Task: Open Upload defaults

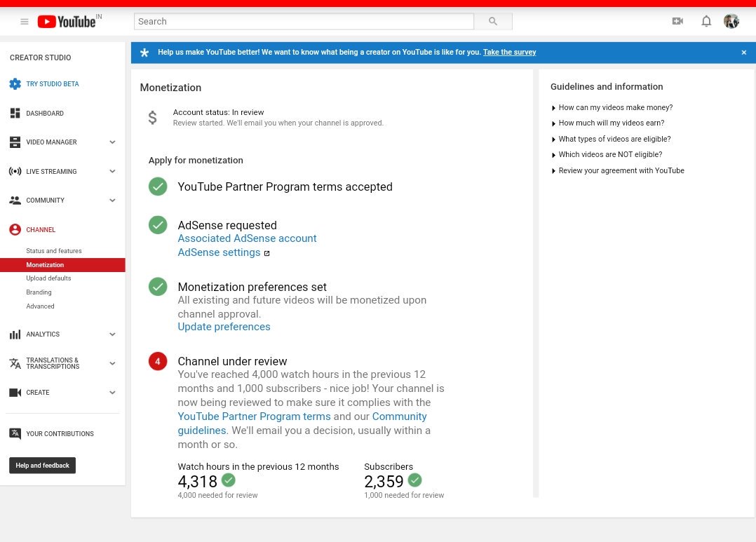Action: [48, 278]
